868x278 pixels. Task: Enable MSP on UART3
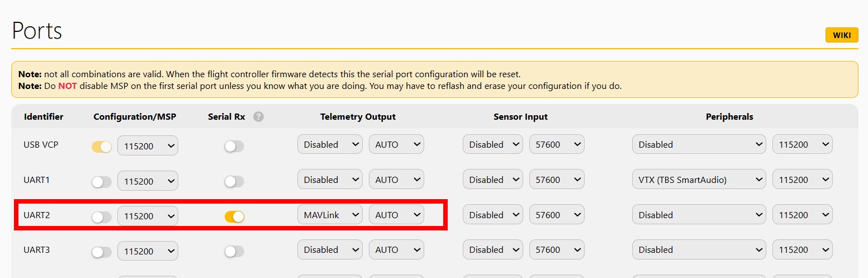click(102, 252)
